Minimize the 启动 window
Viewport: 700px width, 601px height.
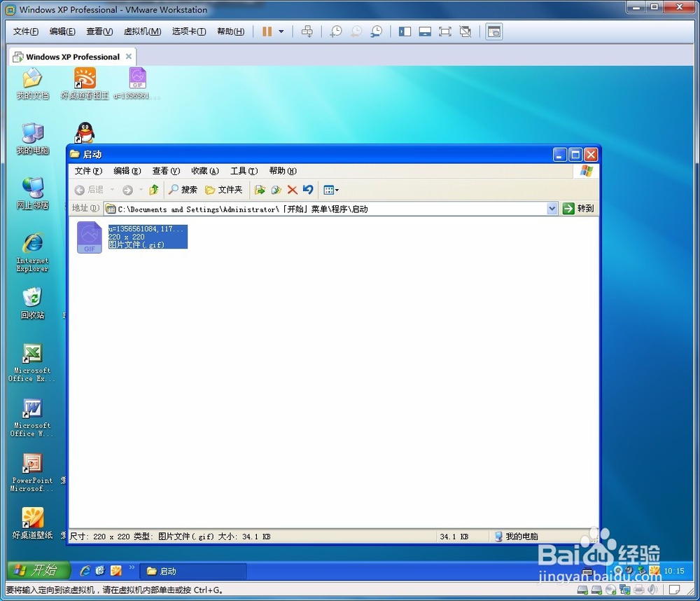pos(560,155)
